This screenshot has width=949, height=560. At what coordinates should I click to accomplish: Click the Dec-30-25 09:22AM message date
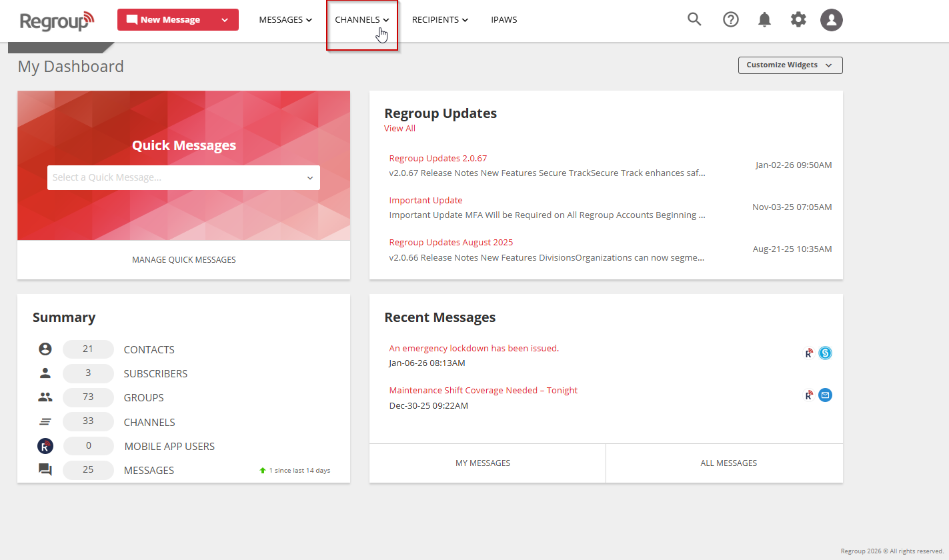(429, 405)
